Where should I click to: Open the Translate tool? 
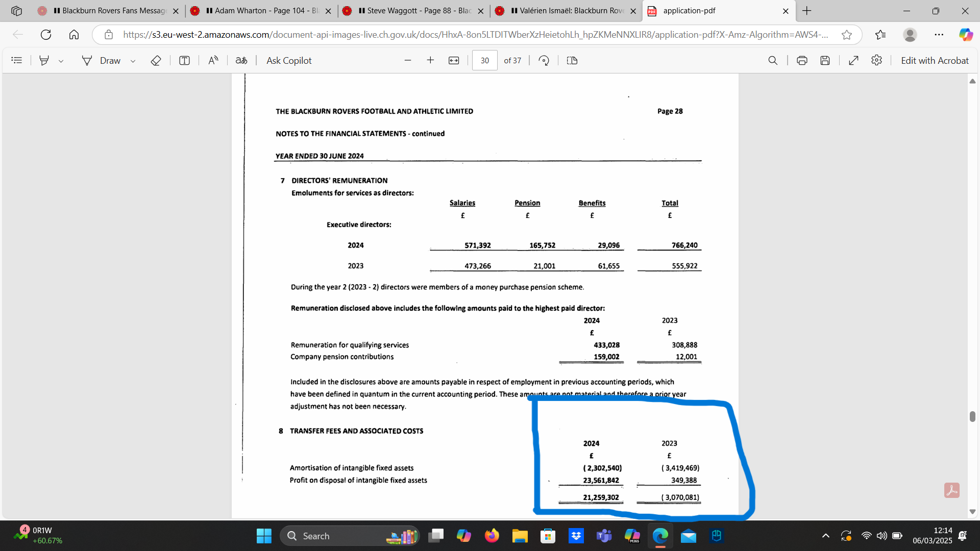click(241, 60)
